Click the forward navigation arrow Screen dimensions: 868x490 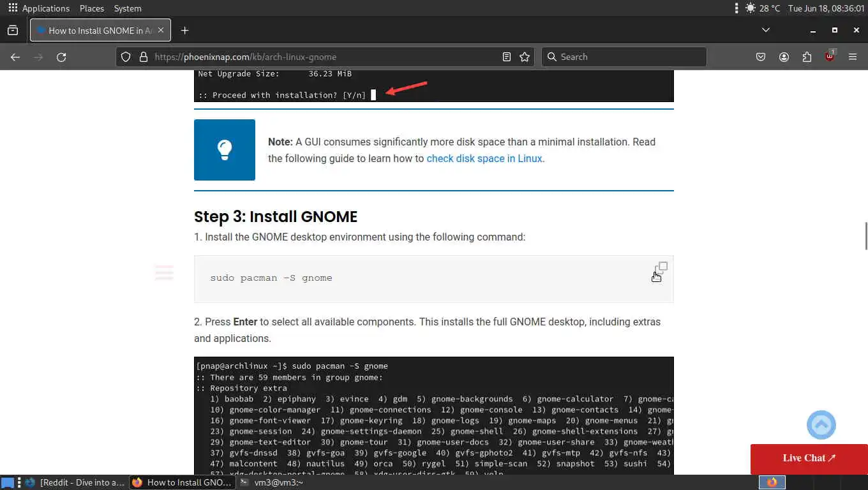point(38,57)
